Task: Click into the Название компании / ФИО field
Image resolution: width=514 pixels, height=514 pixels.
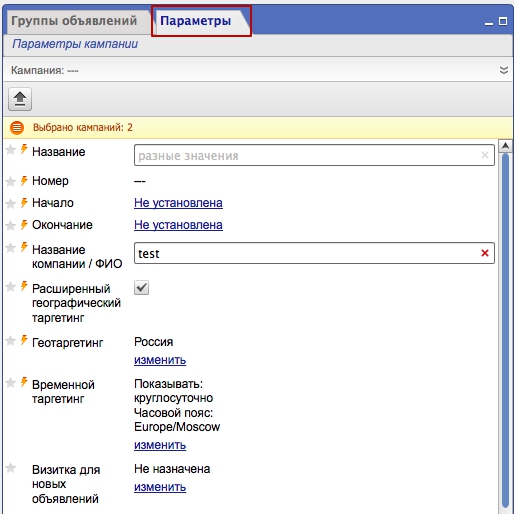Action: 314,253
